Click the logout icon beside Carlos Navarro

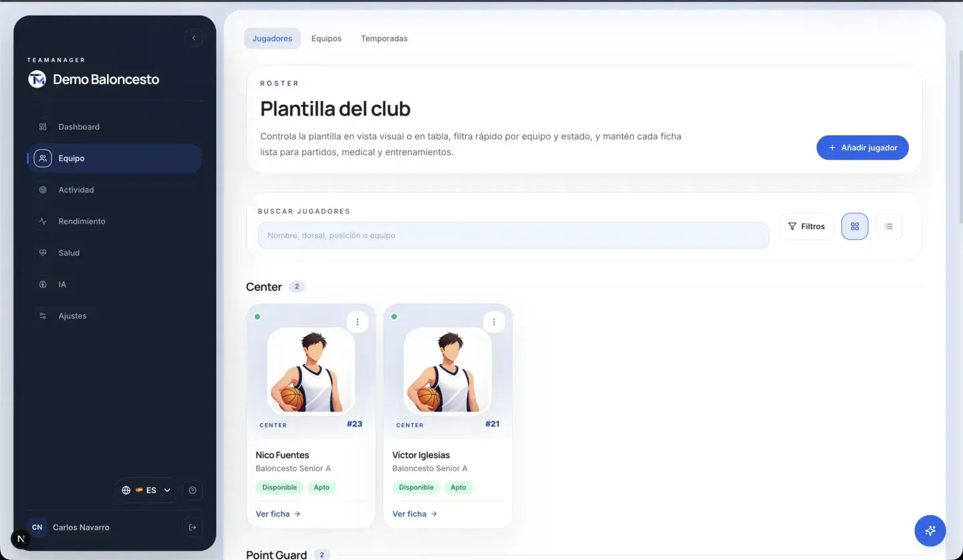(193, 527)
